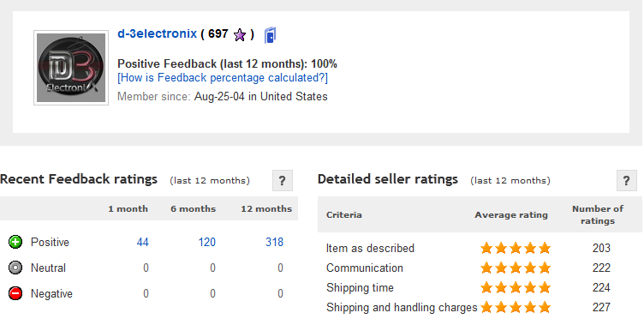The height and width of the screenshot is (331, 644).
Task: View 120 positive ratings from 6 months
Action: tap(207, 242)
